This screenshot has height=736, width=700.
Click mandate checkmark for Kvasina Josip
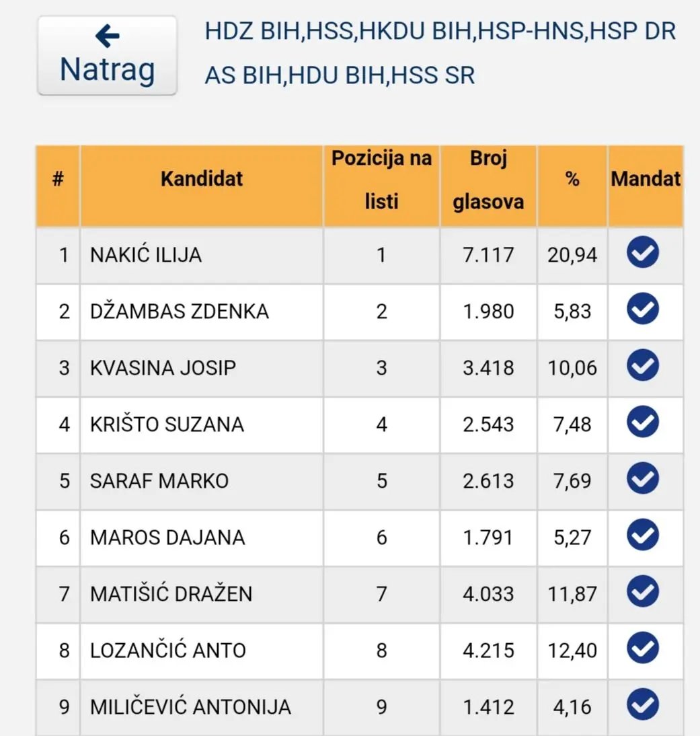pos(642,367)
